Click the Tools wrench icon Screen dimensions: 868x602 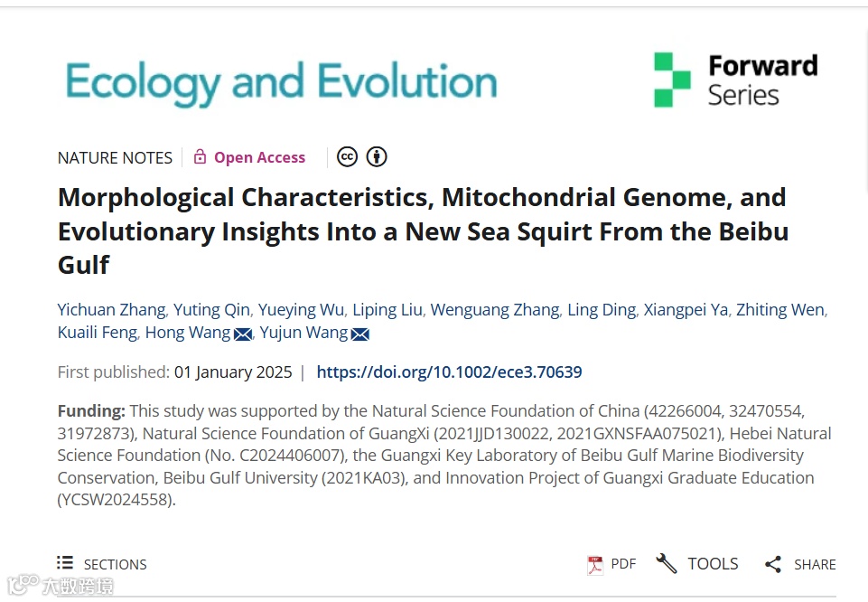click(x=667, y=564)
